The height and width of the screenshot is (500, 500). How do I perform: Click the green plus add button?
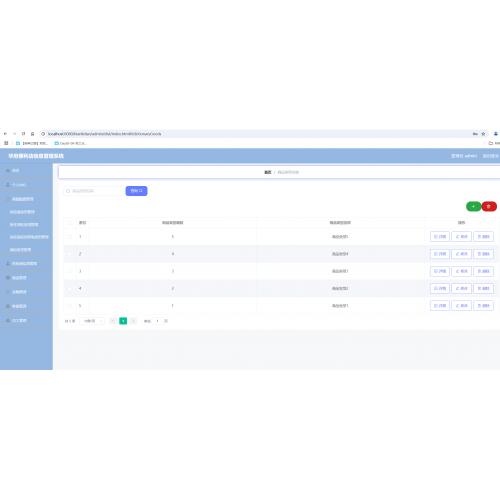(473, 206)
